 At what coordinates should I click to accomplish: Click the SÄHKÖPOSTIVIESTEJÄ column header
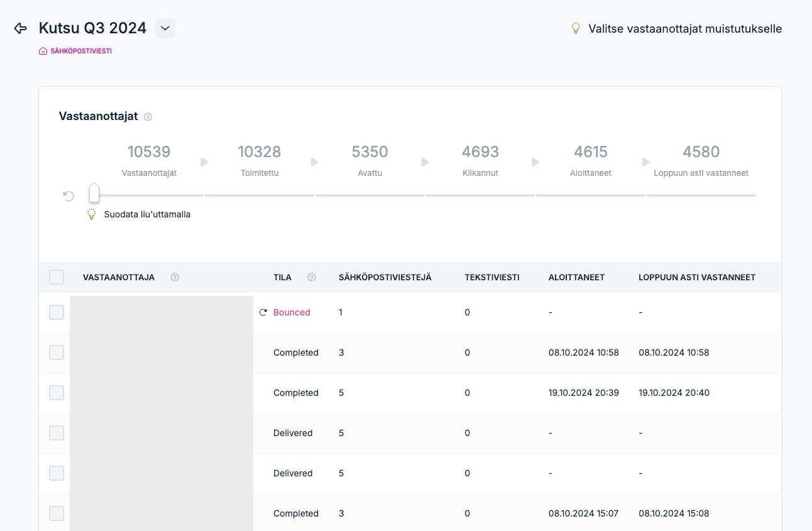(385, 277)
